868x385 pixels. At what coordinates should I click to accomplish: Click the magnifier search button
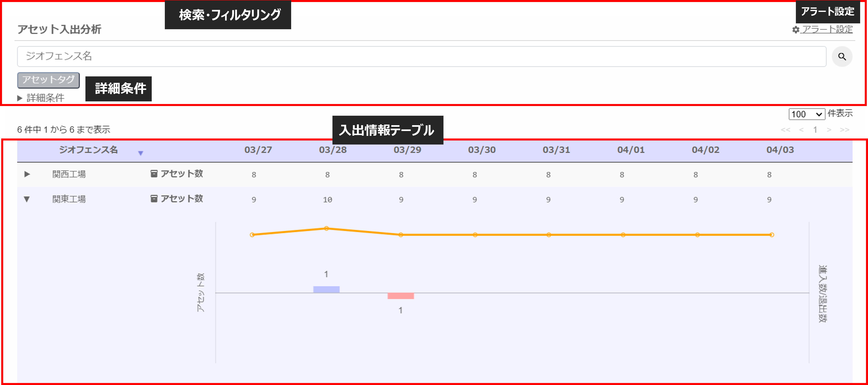(x=842, y=57)
